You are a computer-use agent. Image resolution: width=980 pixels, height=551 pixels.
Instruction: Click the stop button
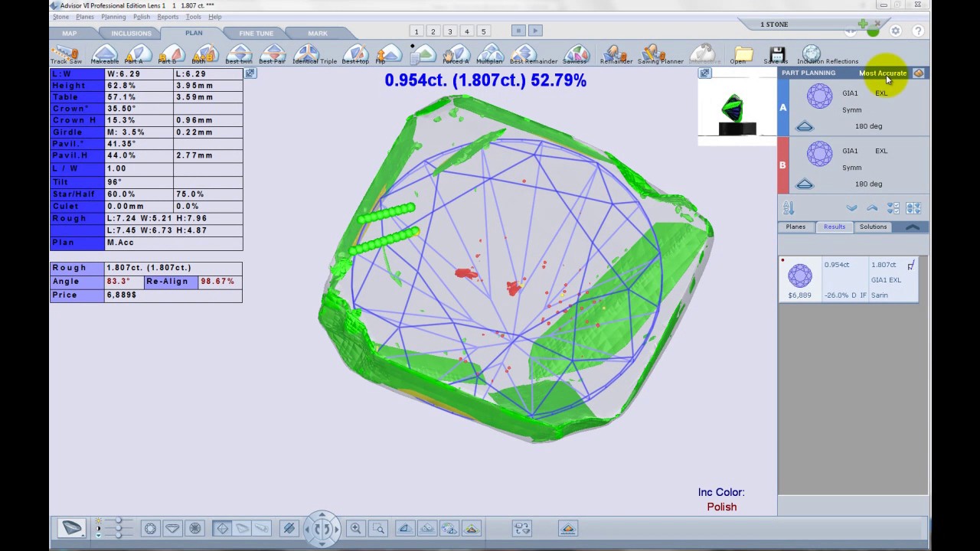[518, 31]
